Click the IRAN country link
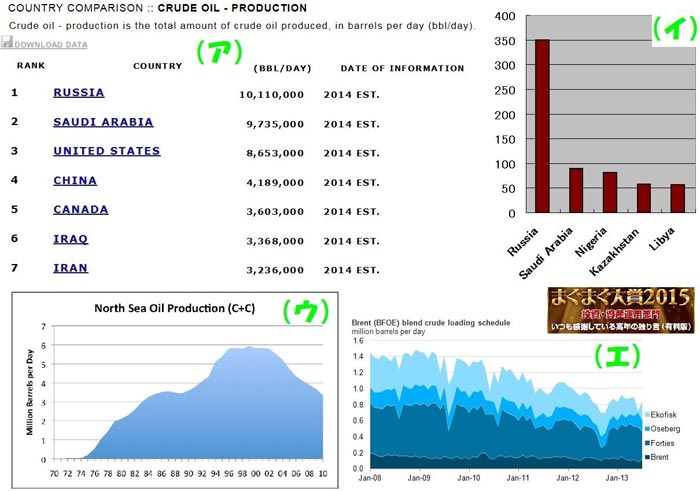 [70, 267]
